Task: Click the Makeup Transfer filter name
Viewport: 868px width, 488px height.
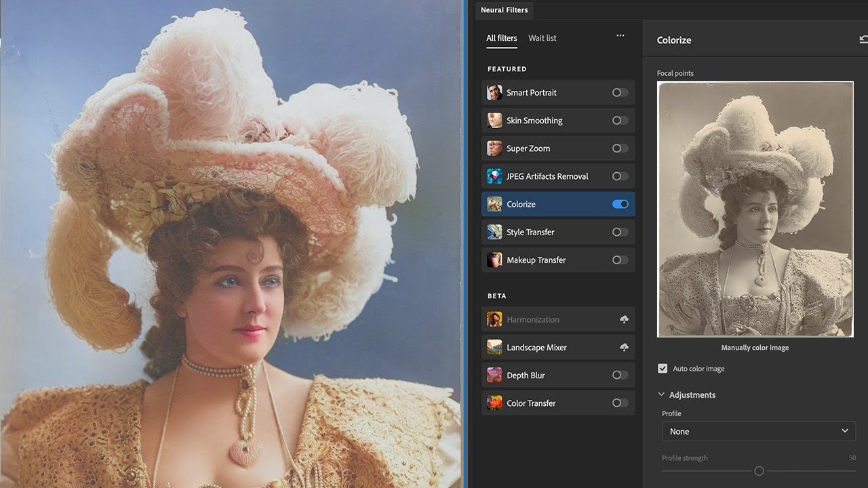Action: click(x=536, y=260)
